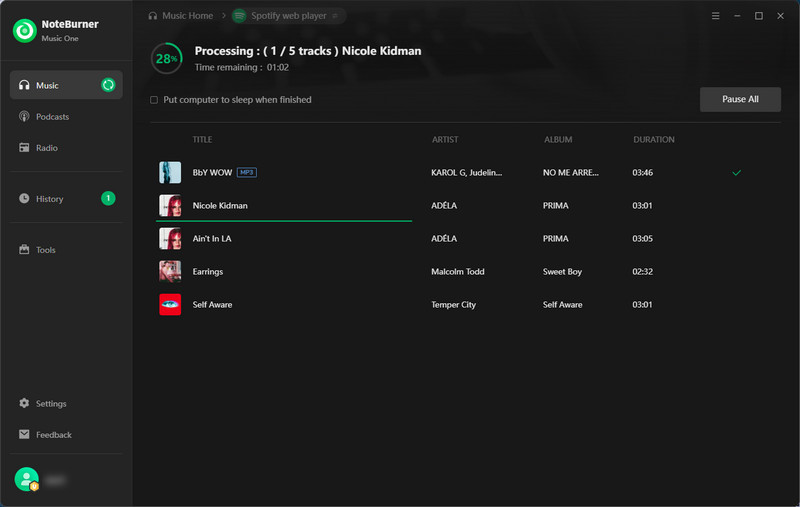Click the Processing 1 / 5 tracks heading
Screen dimensions: 800x507
pos(308,51)
